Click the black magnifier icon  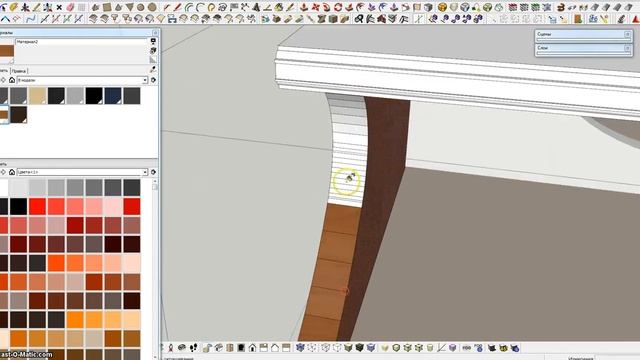358,19
